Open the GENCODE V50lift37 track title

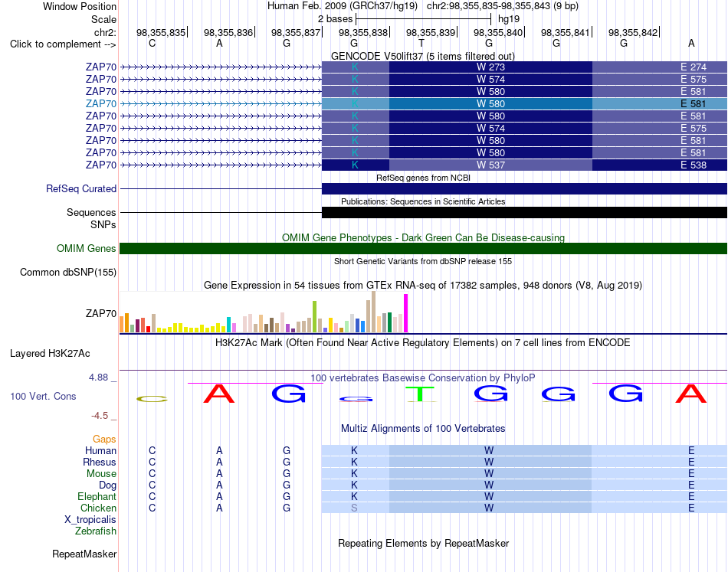[422, 56]
